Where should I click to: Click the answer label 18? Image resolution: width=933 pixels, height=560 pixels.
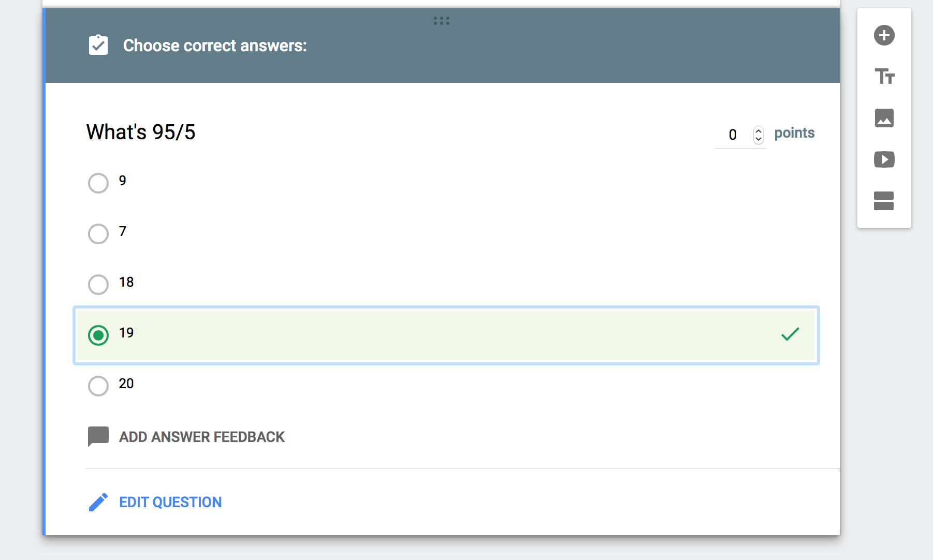click(126, 282)
